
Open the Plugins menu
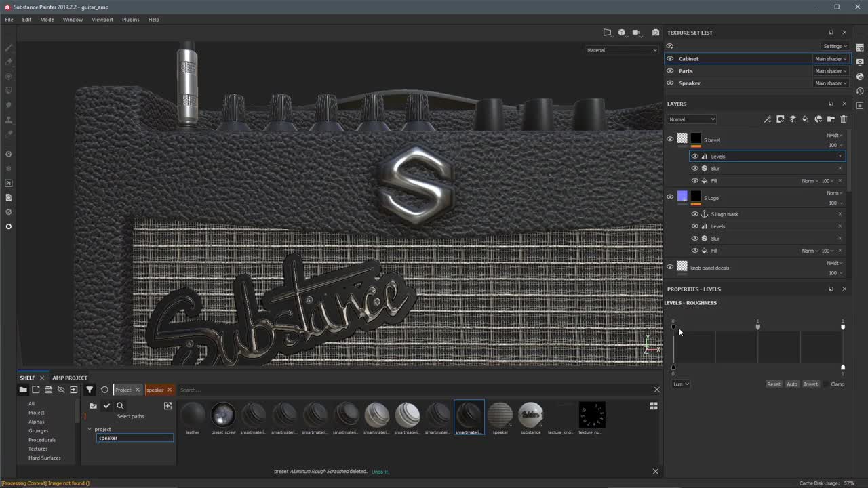click(x=130, y=20)
